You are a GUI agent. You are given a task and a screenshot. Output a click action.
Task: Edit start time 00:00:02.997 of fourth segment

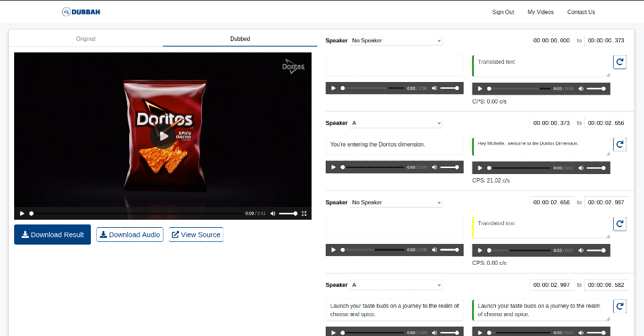(x=552, y=285)
